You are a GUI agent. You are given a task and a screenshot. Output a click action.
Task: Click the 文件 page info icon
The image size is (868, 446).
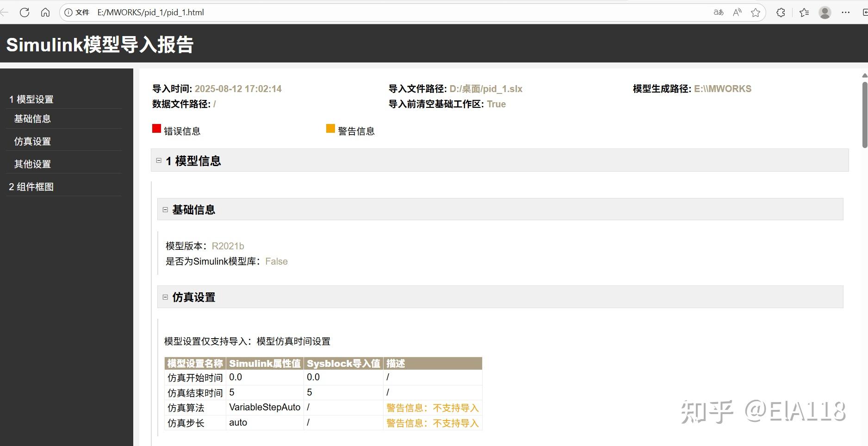click(x=68, y=12)
